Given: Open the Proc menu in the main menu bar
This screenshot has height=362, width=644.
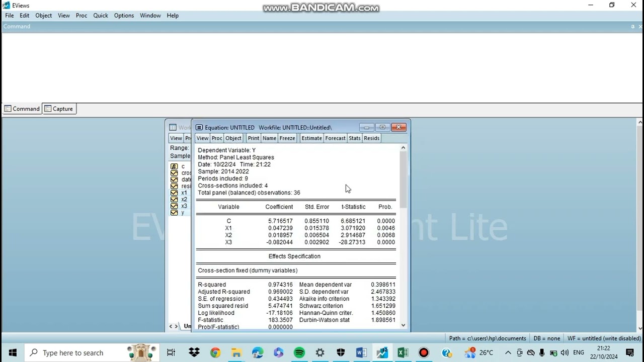Looking at the screenshot, I should click(82, 16).
